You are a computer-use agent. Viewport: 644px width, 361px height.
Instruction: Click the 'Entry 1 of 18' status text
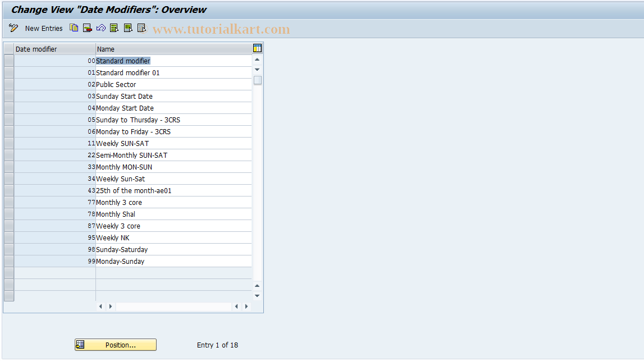(x=217, y=345)
